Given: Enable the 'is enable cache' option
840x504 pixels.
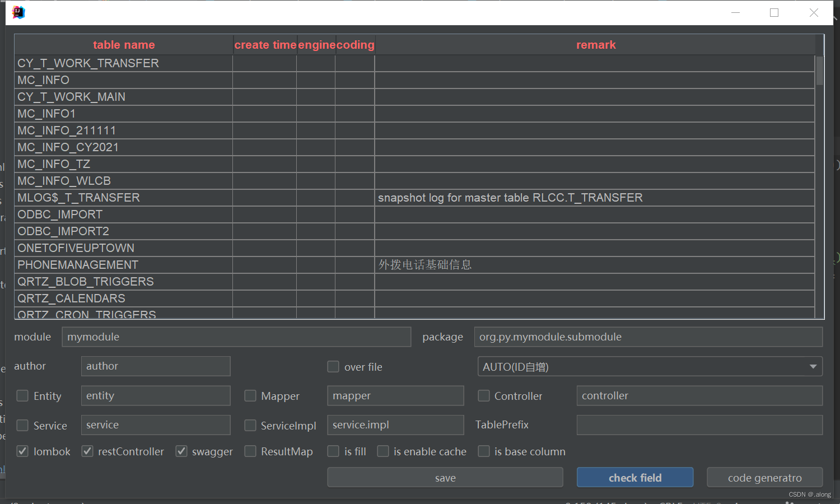Looking at the screenshot, I should coord(383,451).
